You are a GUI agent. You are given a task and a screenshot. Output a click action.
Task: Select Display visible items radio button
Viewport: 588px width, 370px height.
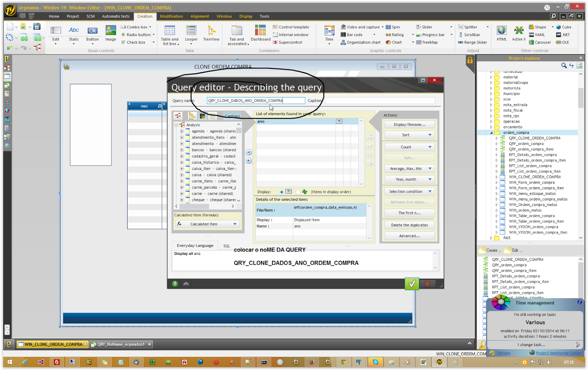click(282, 192)
